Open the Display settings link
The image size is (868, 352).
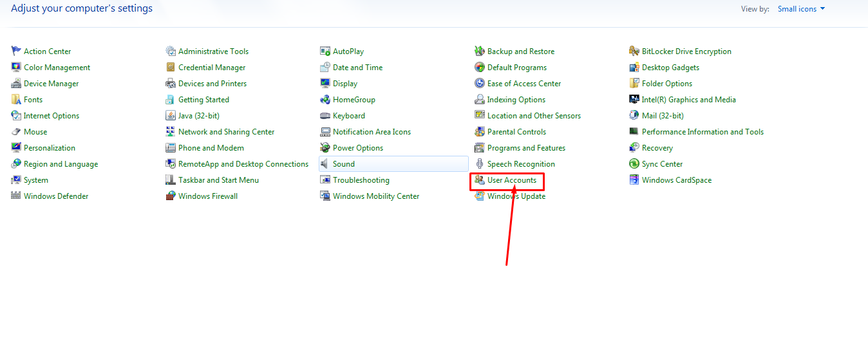345,84
